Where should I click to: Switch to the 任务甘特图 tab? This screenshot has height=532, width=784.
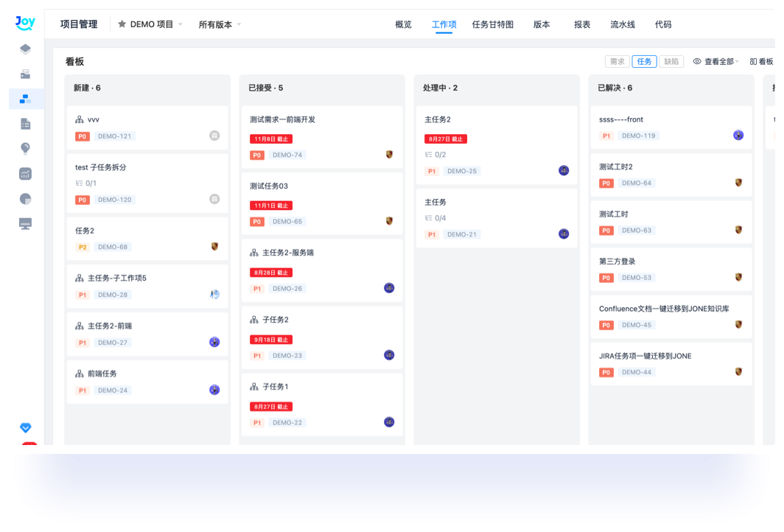[492, 24]
